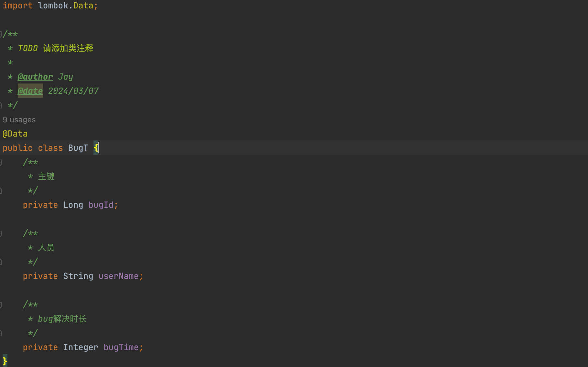Click the @author Javadoc tag
Screen dimensions: 588x367
[35, 77]
